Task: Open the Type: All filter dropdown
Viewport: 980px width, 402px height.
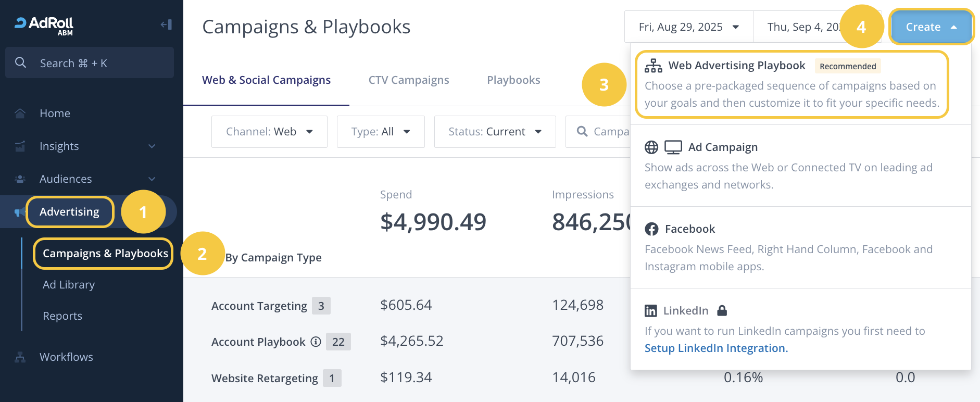Action: click(381, 132)
